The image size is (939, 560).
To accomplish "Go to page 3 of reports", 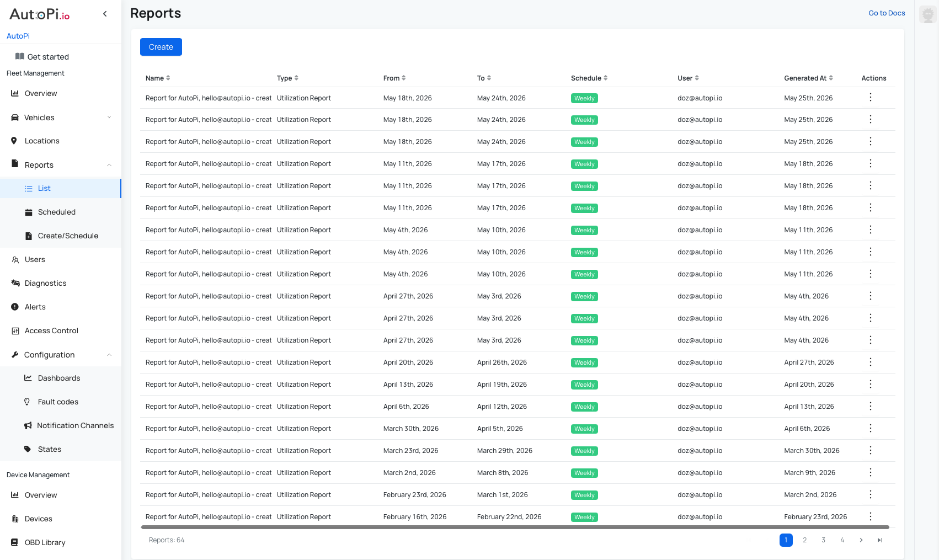I will point(824,540).
